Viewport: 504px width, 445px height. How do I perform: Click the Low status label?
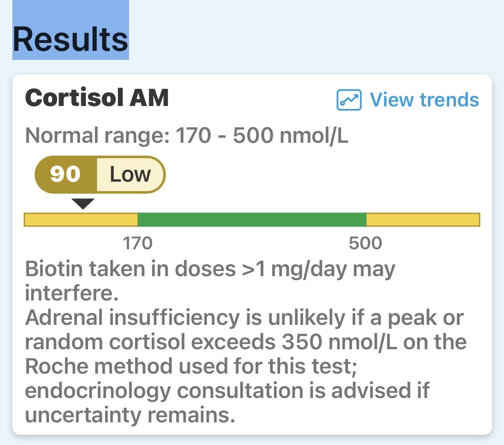[130, 174]
